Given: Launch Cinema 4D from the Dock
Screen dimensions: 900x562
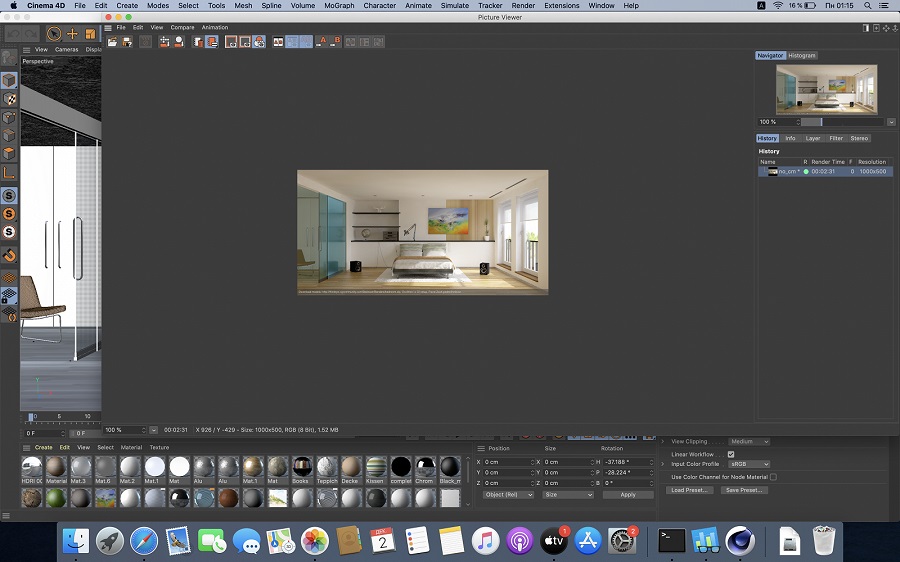Looking at the screenshot, I should coord(740,541).
